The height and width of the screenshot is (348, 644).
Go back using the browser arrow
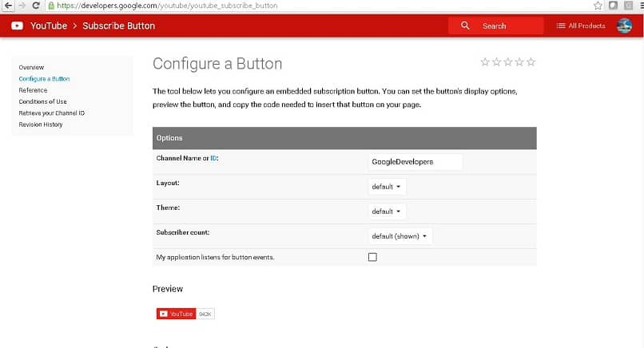pyautogui.click(x=6, y=5)
